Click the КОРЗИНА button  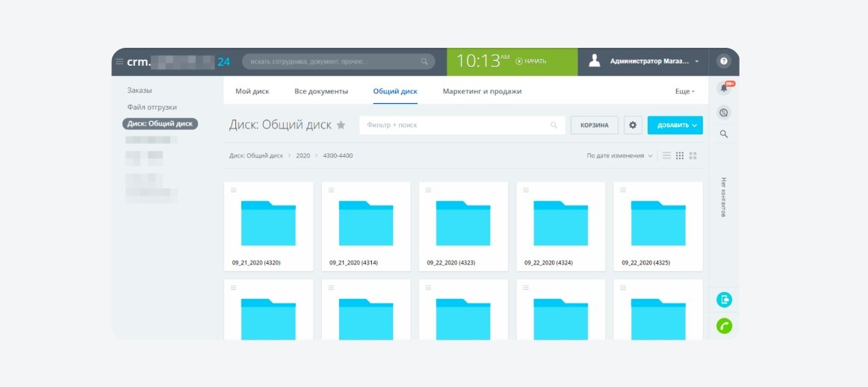(595, 125)
